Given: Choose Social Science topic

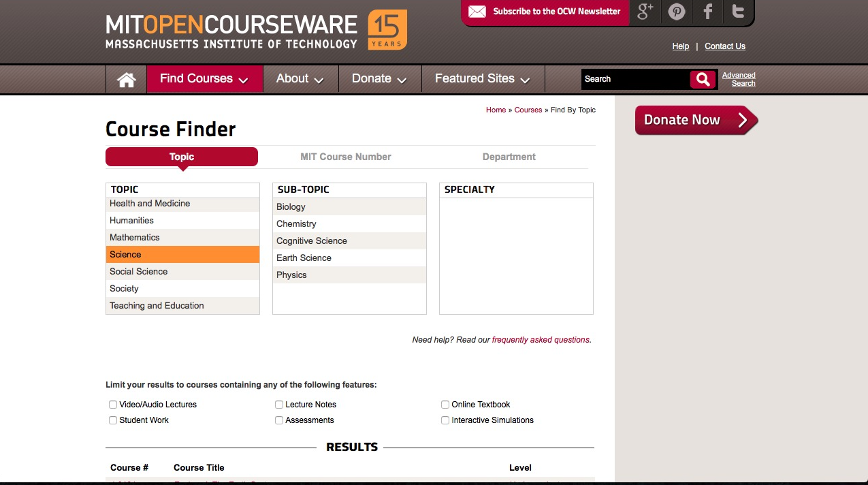Looking at the screenshot, I should click(182, 272).
